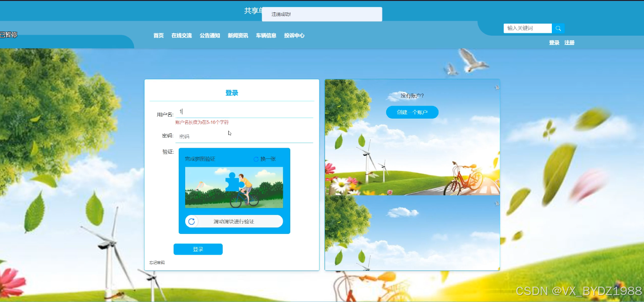Click the 完成拼图验证 label
The image size is (644, 302).
click(200, 159)
